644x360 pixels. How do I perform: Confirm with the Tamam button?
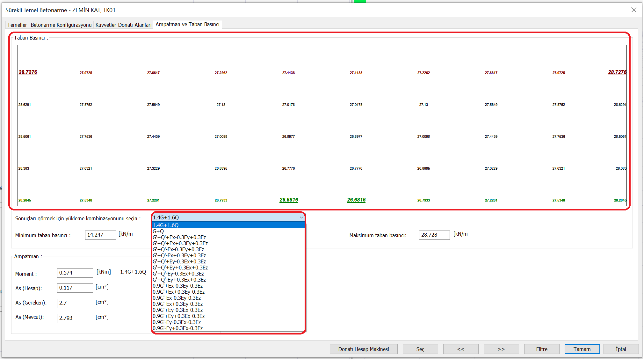tap(582, 349)
